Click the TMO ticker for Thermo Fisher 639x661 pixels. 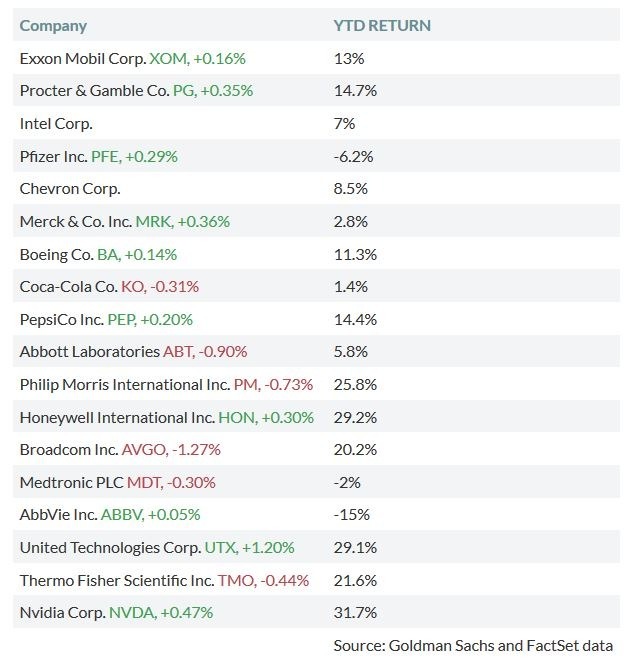pos(235,580)
